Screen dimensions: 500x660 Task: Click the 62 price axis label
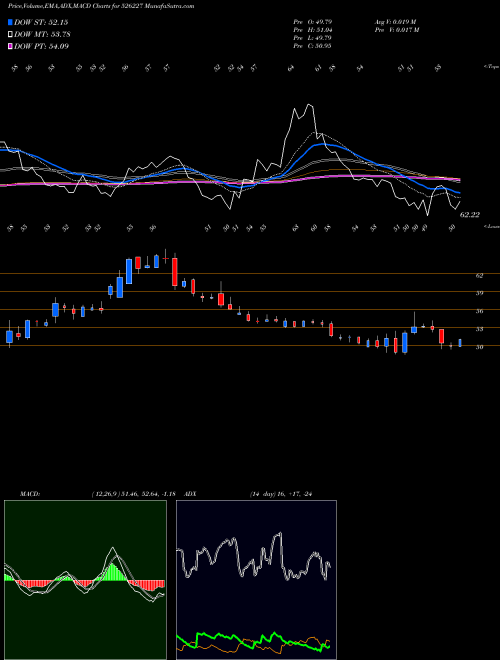click(x=479, y=276)
